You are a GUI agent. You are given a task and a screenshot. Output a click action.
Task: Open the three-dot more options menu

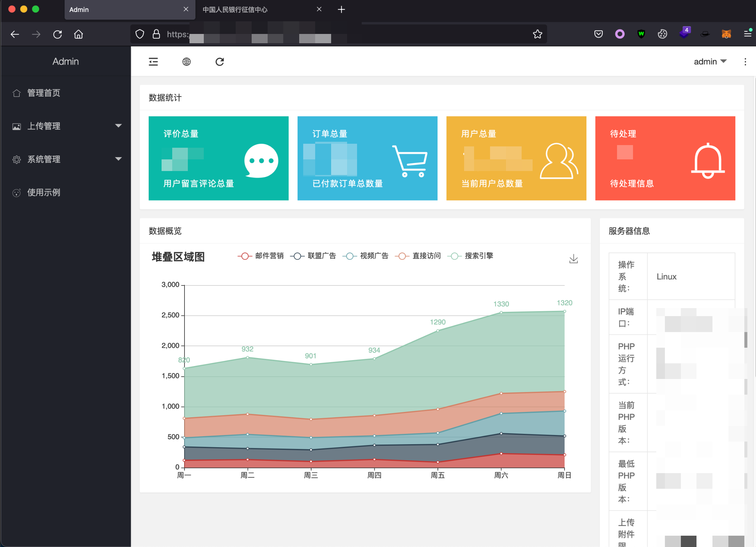point(745,62)
